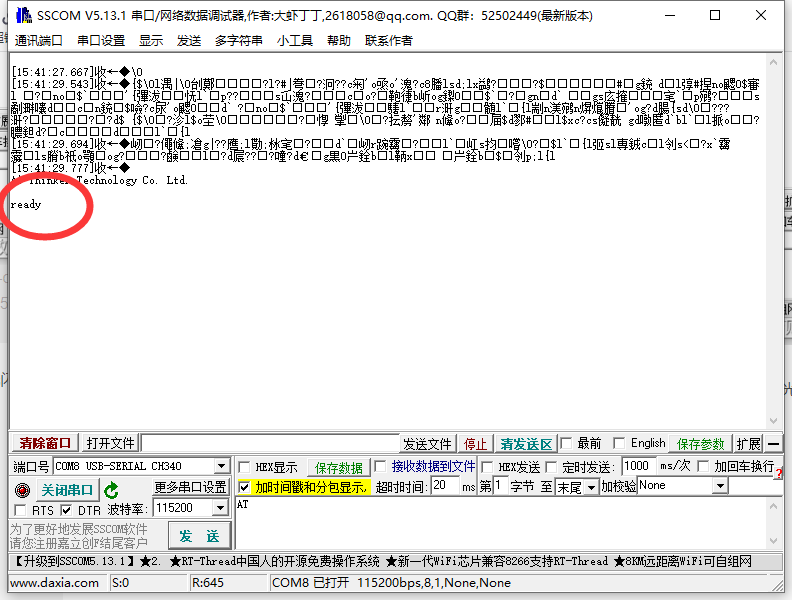
Task: Enable the 加回车换行 checkbox
Action: [703, 466]
